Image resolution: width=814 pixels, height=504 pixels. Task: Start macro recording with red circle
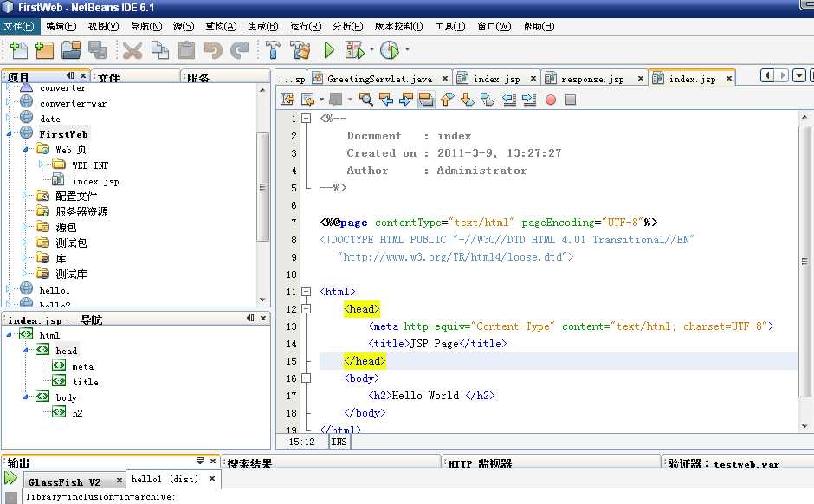pyautogui.click(x=551, y=100)
